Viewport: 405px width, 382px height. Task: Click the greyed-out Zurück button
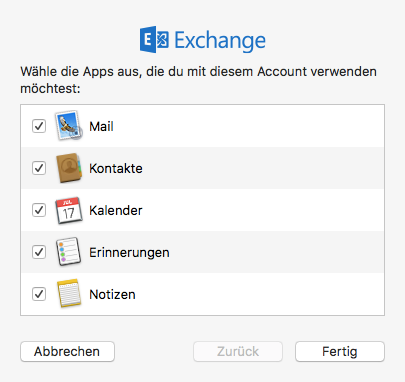coord(238,351)
